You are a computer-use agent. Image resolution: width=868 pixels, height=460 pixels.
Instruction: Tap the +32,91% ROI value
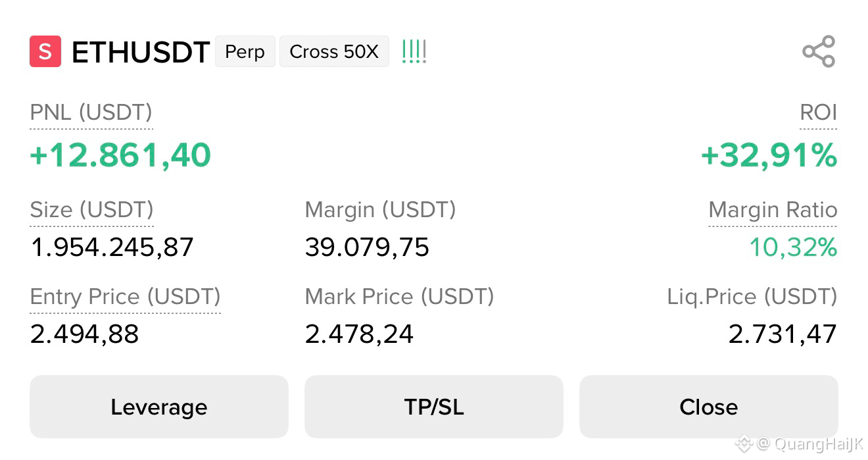[769, 155]
